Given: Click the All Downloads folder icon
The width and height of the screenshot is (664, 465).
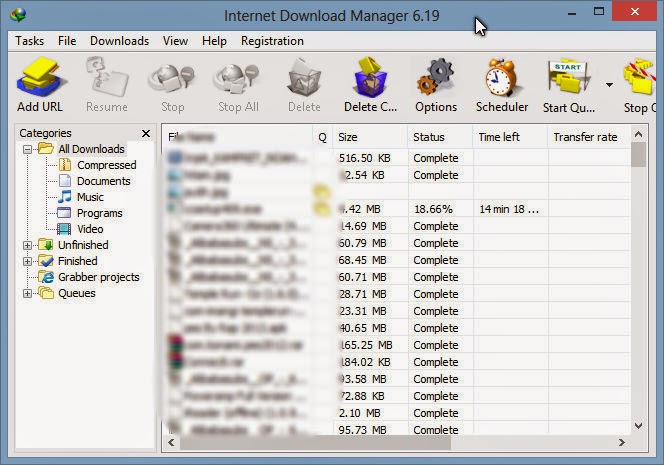Looking at the screenshot, I should [x=46, y=149].
